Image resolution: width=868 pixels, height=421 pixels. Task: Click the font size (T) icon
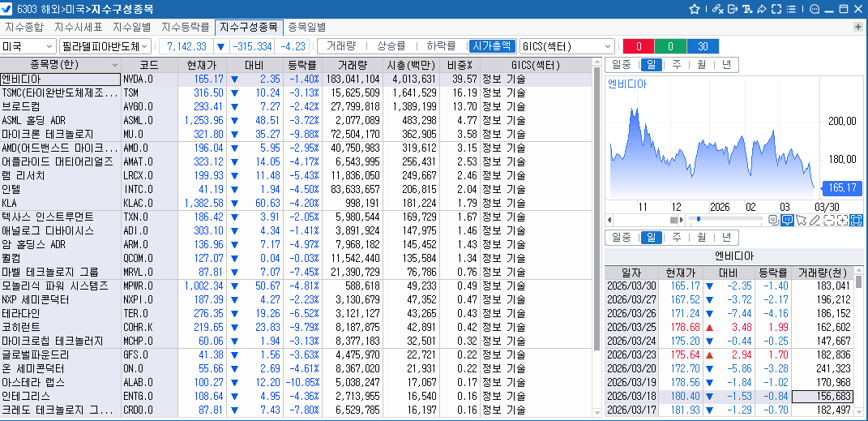tap(746, 9)
